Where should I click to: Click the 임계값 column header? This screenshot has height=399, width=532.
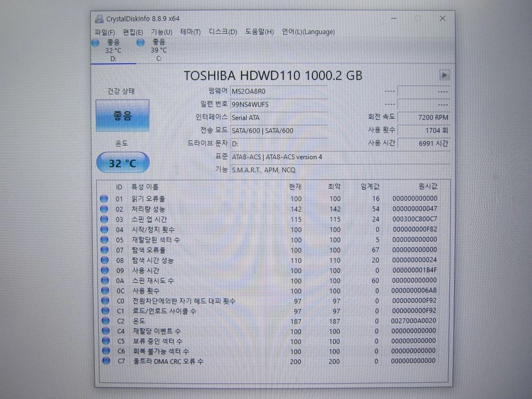pyautogui.click(x=370, y=186)
